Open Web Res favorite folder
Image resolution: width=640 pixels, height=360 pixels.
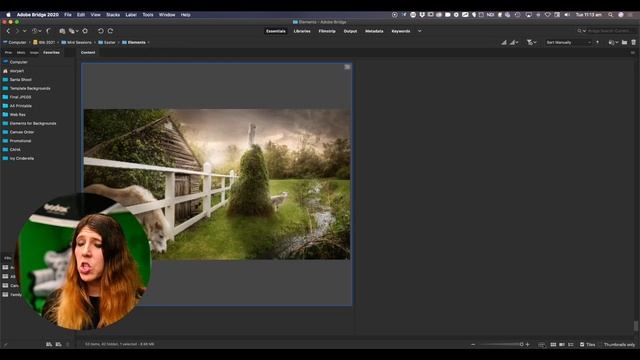(18, 115)
